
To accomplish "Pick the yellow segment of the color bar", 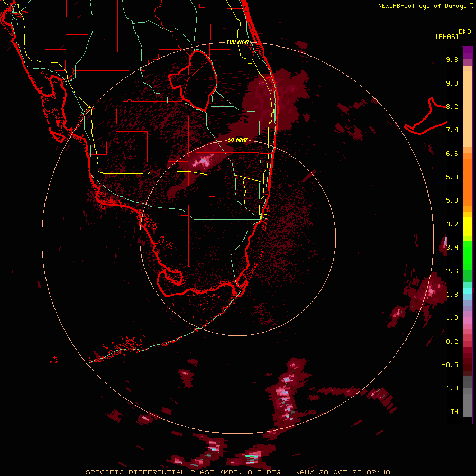I will (x=467, y=226).
